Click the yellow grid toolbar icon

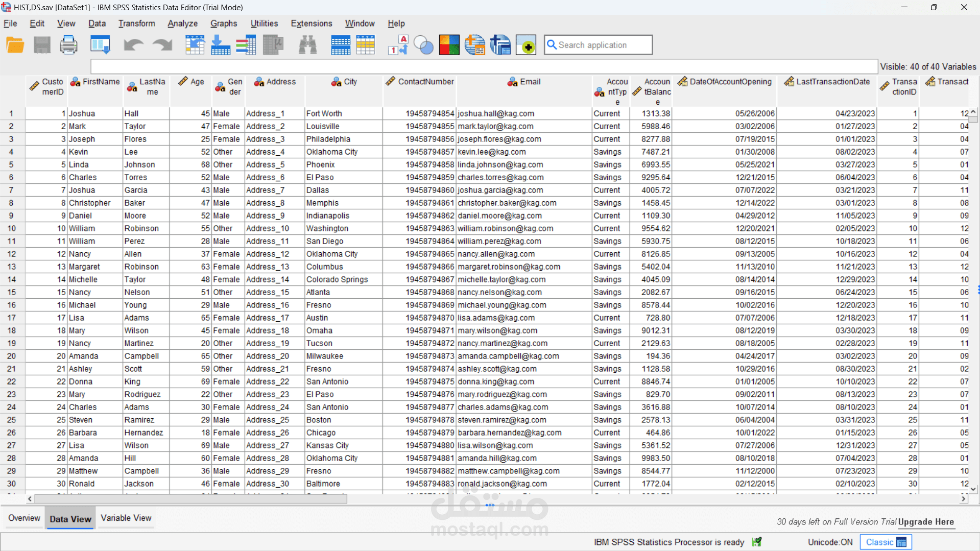point(365,45)
